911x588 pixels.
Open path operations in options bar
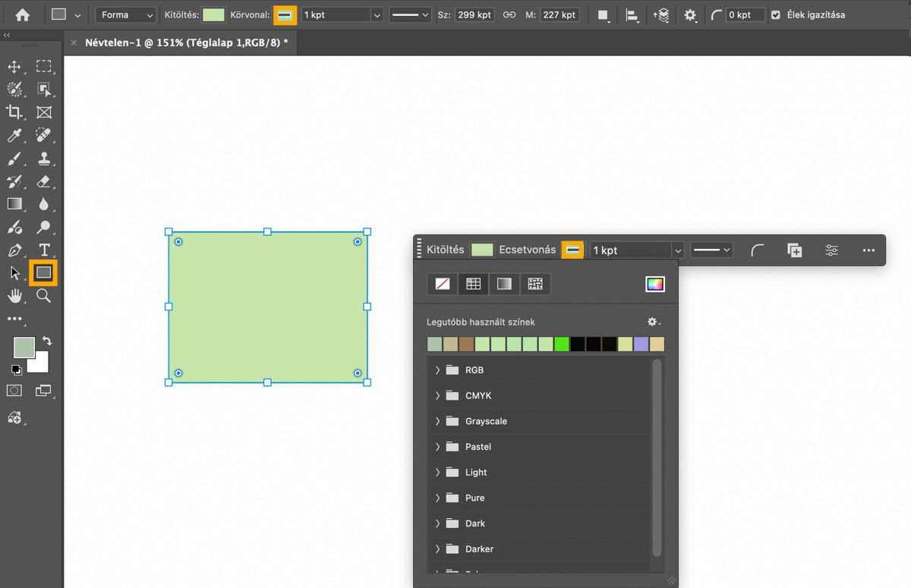point(604,15)
